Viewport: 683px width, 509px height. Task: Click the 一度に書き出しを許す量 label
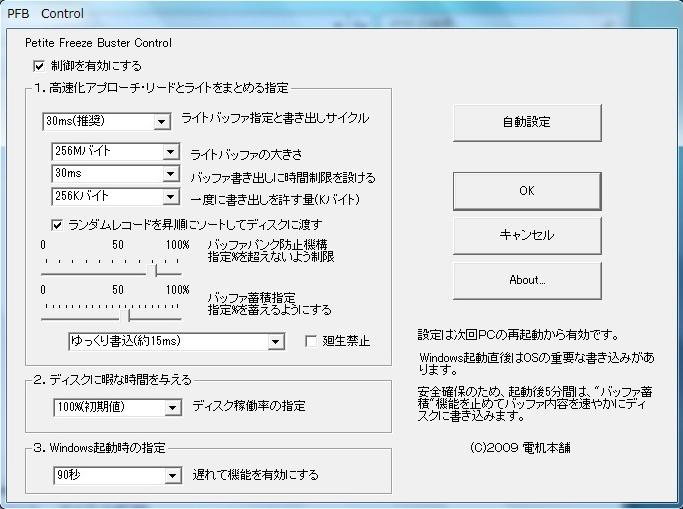(275, 199)
